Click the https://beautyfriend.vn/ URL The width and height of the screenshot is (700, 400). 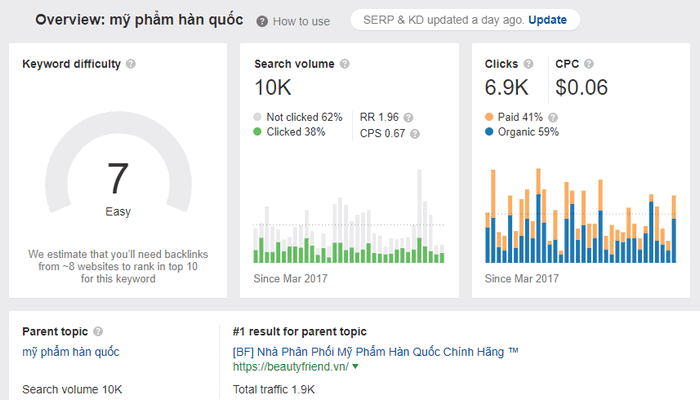pos(291,367)
